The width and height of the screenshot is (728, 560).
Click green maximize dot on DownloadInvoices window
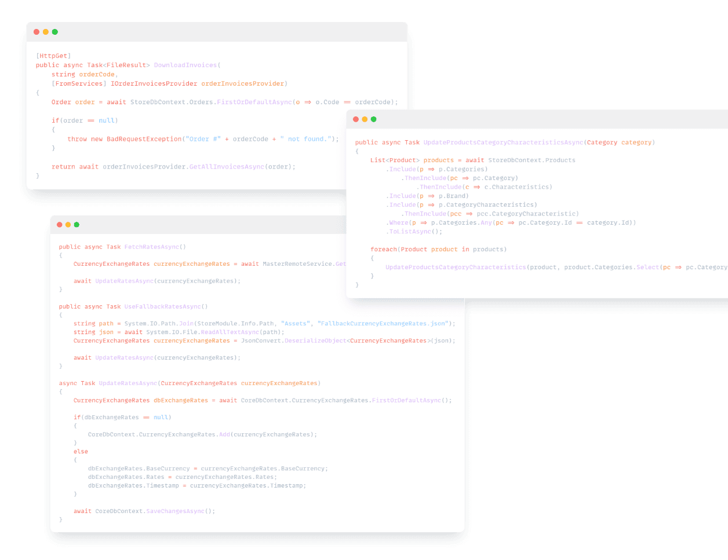pyautogui.click(x=55, y=32)
